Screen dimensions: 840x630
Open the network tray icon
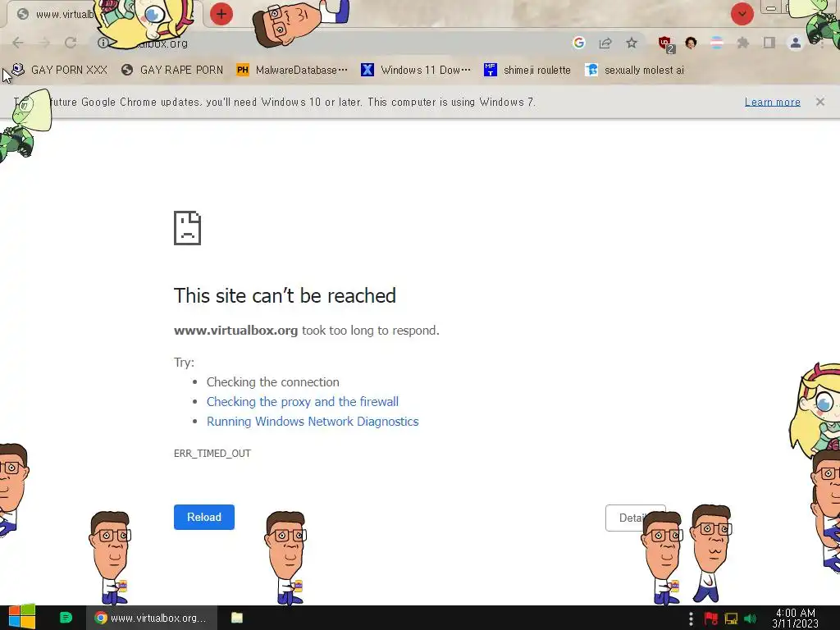731,619
